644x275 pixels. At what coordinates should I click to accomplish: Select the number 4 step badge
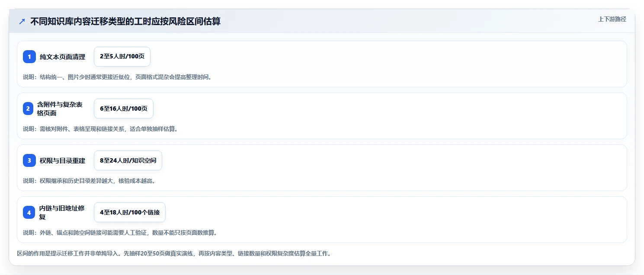[x=29, y=212]
